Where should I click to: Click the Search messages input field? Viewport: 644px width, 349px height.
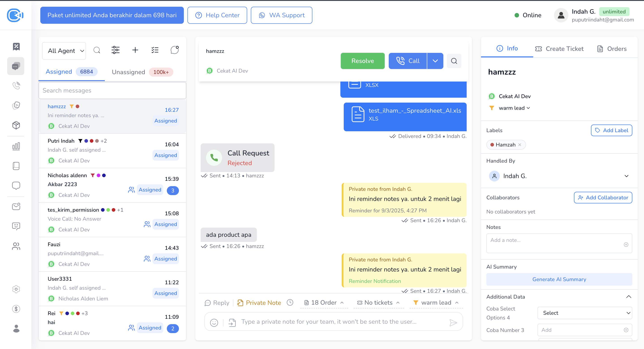point(112,90)
